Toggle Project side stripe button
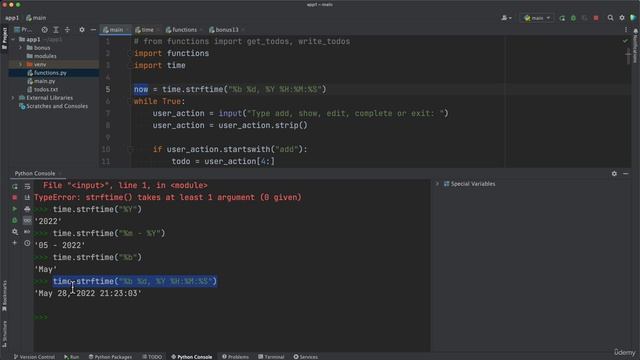This screenshot has height=360, width=640. (4, 39)
